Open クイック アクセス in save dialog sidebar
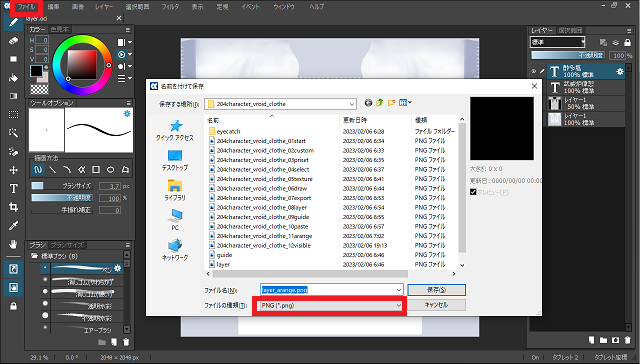 pos(175,130)
